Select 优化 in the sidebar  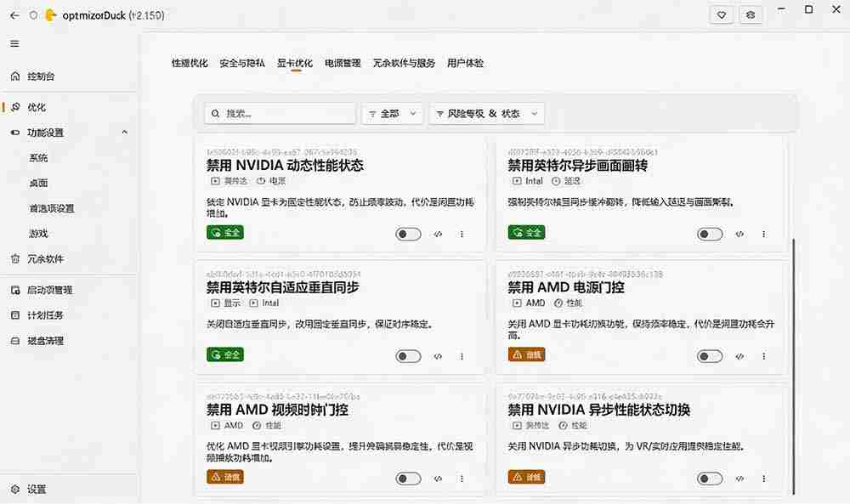[x=69, y=107]
